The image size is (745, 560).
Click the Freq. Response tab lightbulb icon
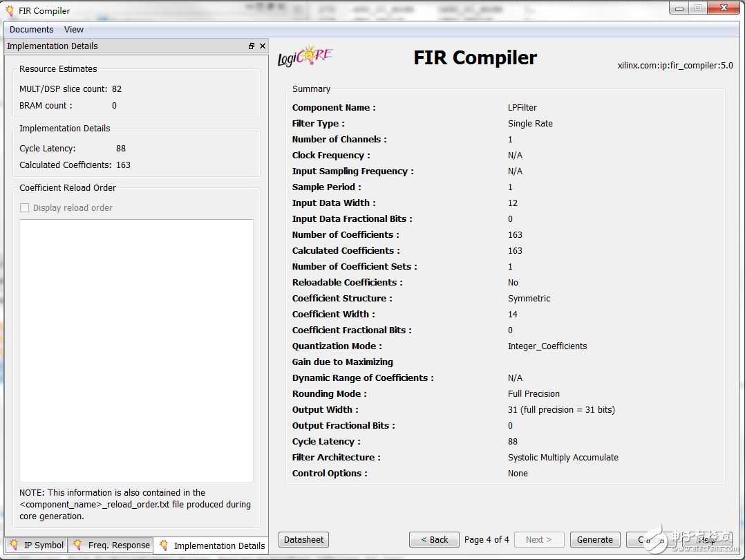(x=77, y=544)
